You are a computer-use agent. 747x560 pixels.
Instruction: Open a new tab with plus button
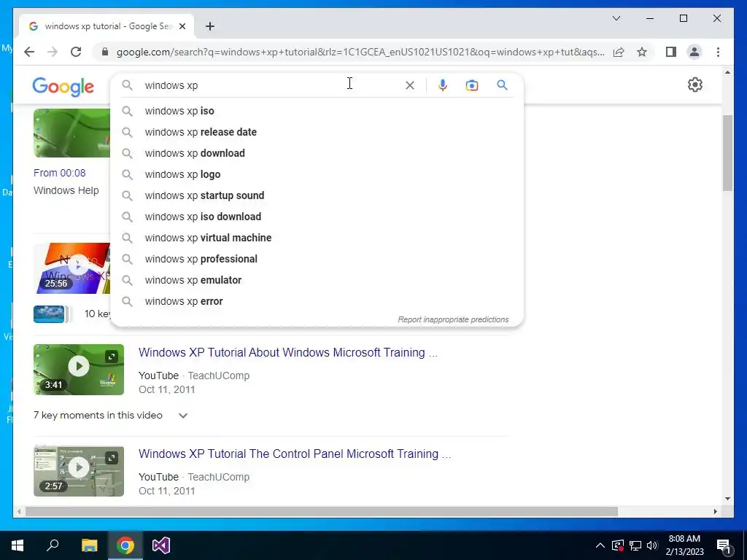(x=210, y=26)
